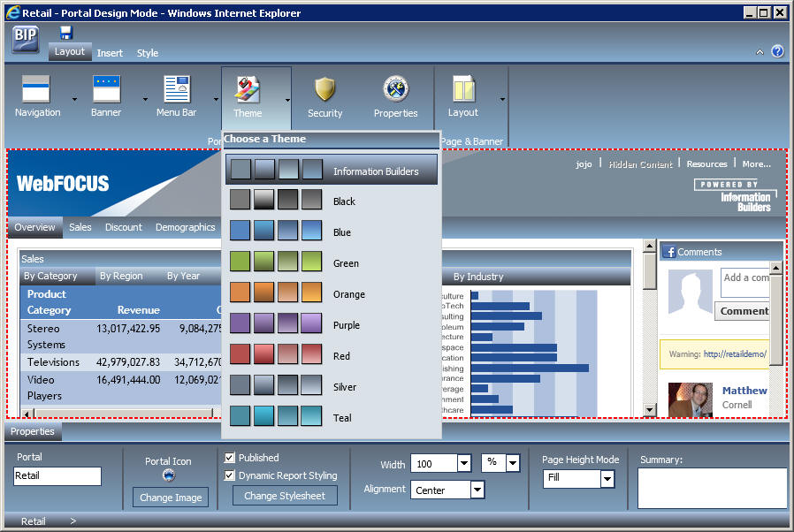Open the Alignment Center dropdown

point(477,490)
